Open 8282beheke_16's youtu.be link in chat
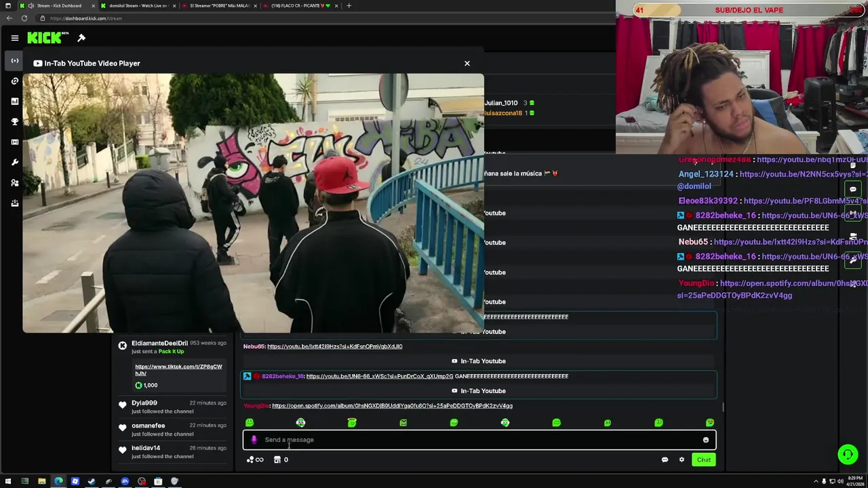The width and height of the screenshot is (868, 488). (380, 376)
